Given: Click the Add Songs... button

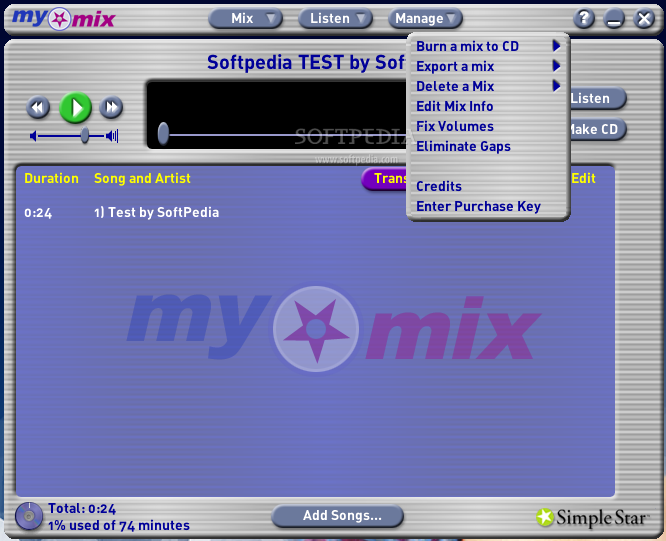Looking at the screenshot, I should pyautogui.click(x=338, y=516).
